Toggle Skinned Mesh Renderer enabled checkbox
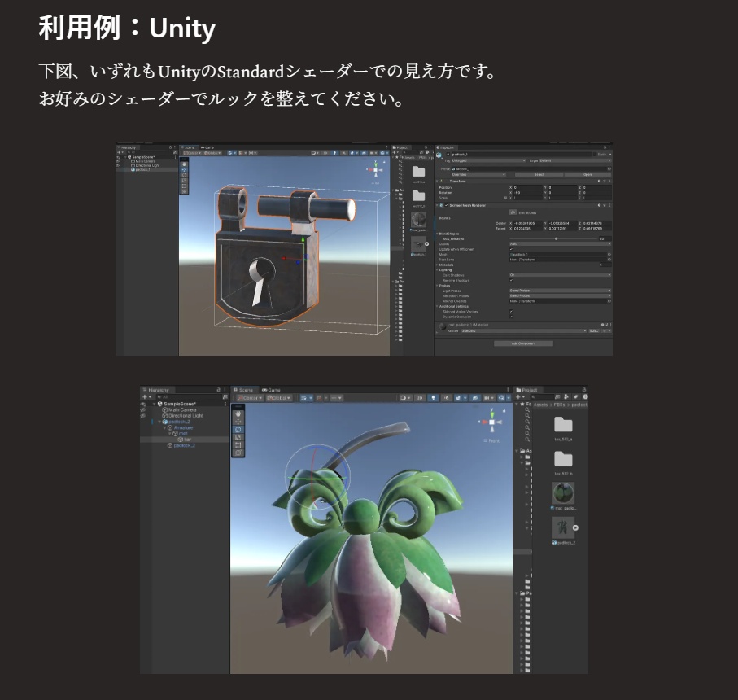The height and width of the screenshot is (700, 738). 446,205
